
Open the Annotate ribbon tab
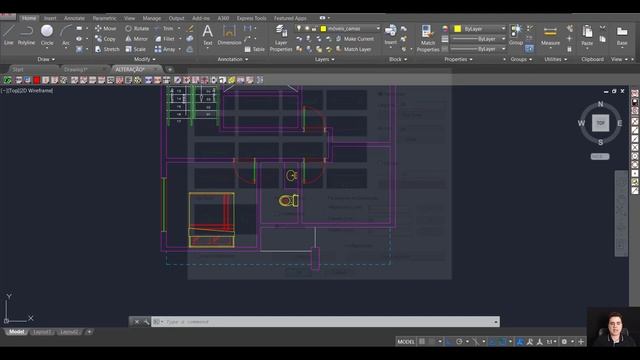[x=74, y=18]
